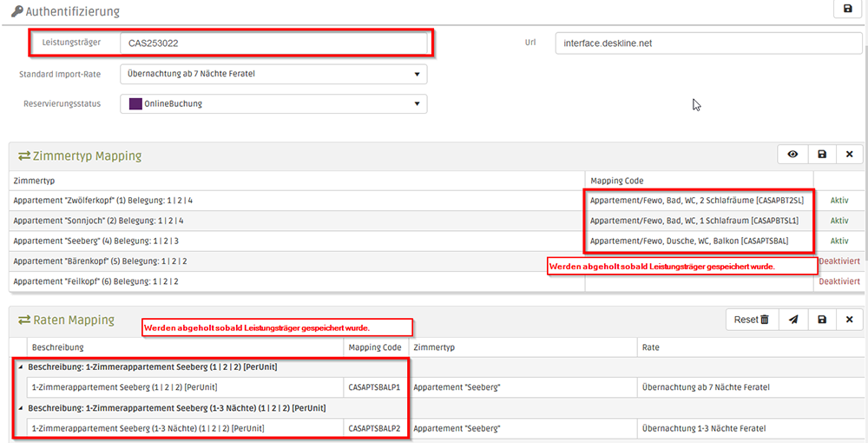Click the purple OnlineBuchung color swatch
Viewport: 868px width, 443px height.
[135, 104]
